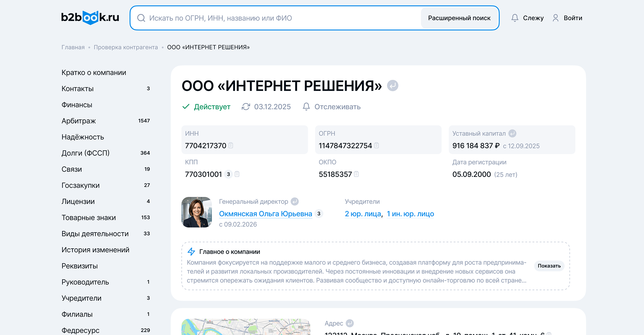Click history icon next to Адрес
Viewport: 644px width, 335px height.
(x=350, y=323)
